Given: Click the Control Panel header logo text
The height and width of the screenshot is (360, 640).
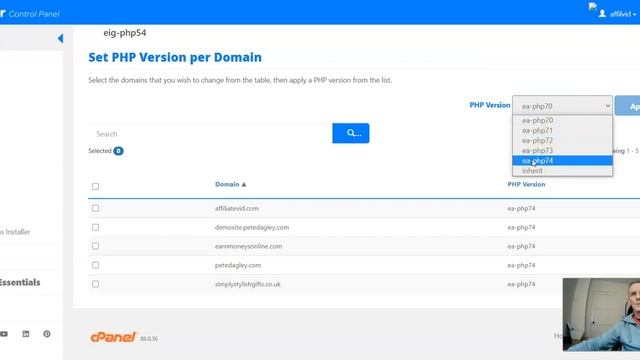Looking at the screenshot, I should [34, 14].
